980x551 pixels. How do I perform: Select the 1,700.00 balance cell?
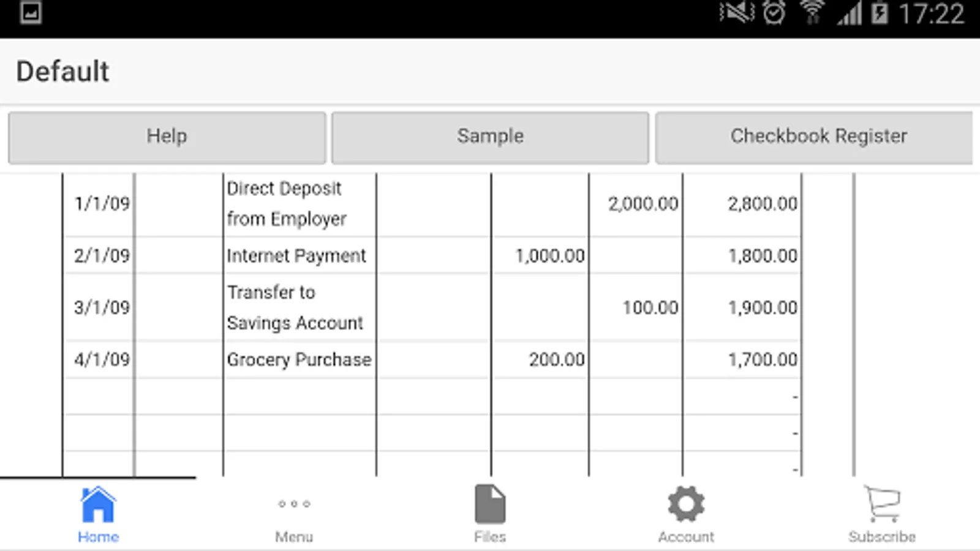(742, 359)
